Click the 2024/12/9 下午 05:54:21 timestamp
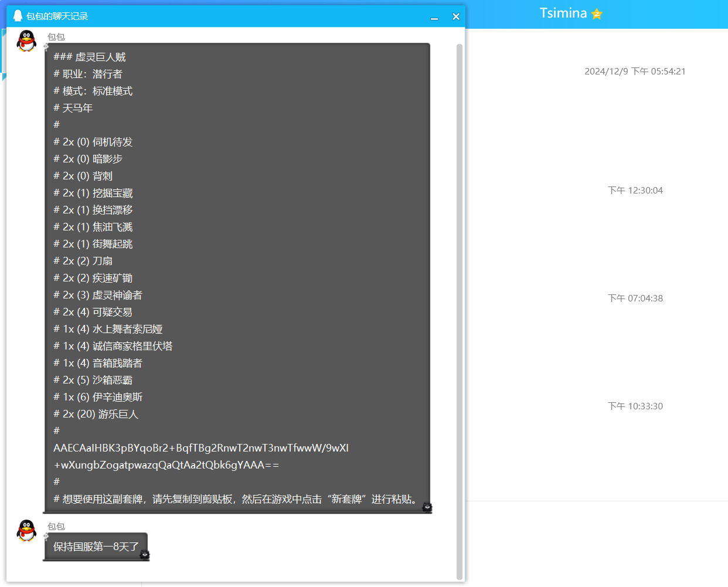Viewport: 728px width, 587px height. [x=635, y=72]
